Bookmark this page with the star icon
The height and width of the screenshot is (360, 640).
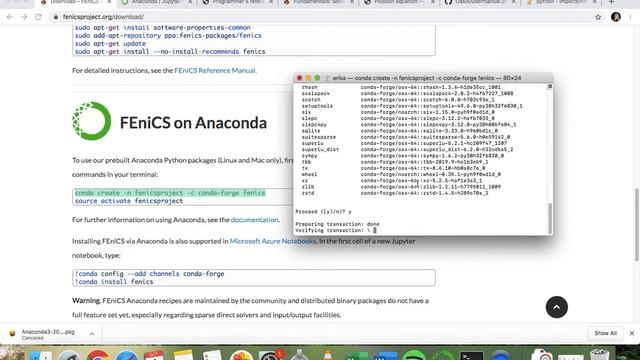(x=598, y=17)
